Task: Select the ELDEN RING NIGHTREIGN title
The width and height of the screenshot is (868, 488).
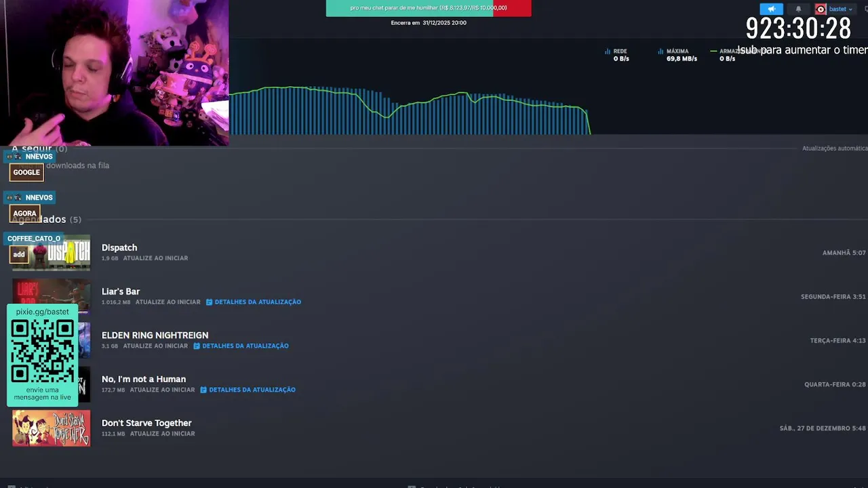Action: (x=155, y=335)
